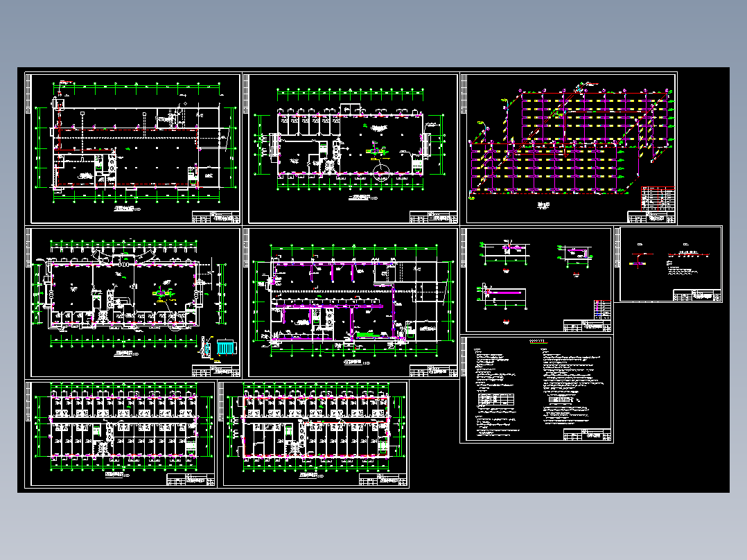Click the white table in design notes sheet
The image size is (747, 560).
click(x=496, y=400)
